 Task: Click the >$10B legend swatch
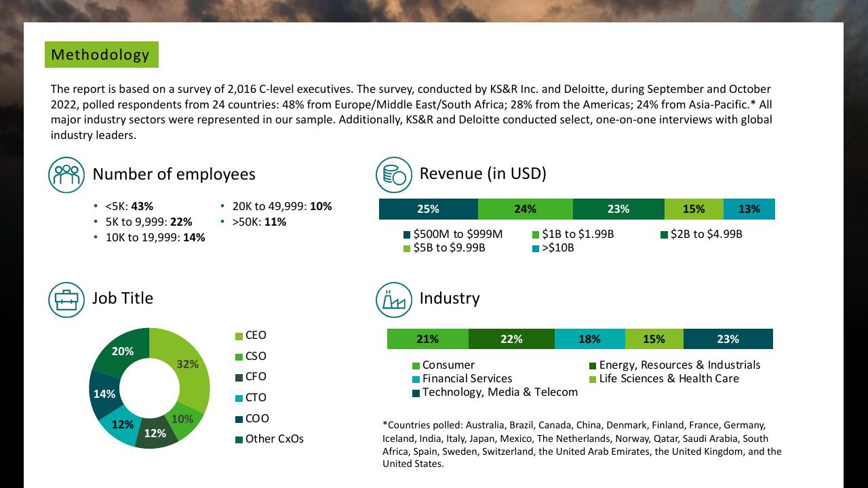pyautogui.click(x=536, y=249)
